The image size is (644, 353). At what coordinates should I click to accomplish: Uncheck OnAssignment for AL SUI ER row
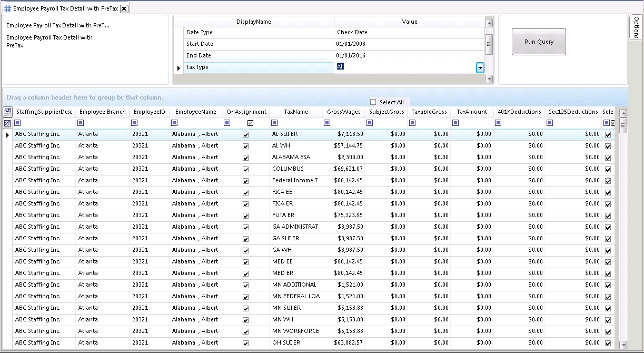(x=245, y=134)
